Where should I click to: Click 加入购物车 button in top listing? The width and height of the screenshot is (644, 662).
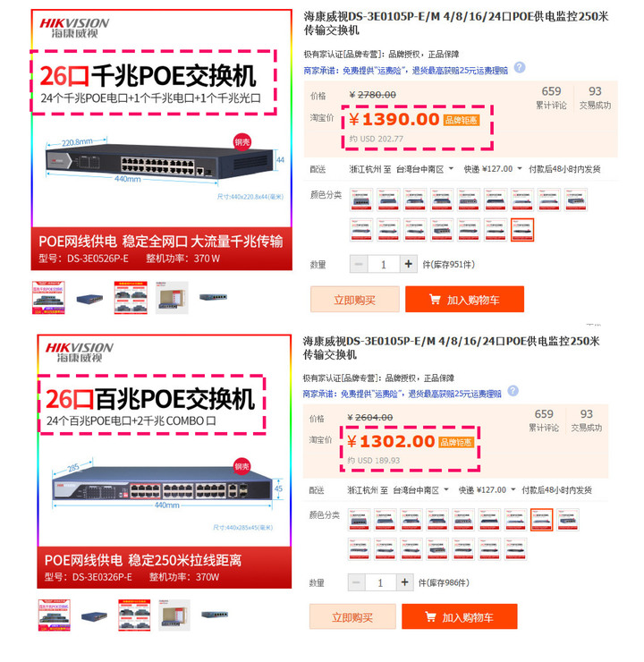click(464, 300)
